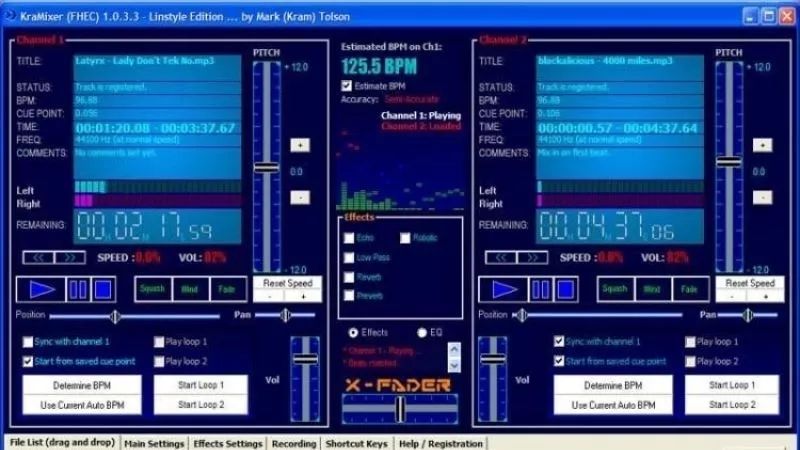Screen dimensions: 800x450
Task: Click the X-Fader crossfader handle
Action: pyautogui.click(x=401, y=409)
